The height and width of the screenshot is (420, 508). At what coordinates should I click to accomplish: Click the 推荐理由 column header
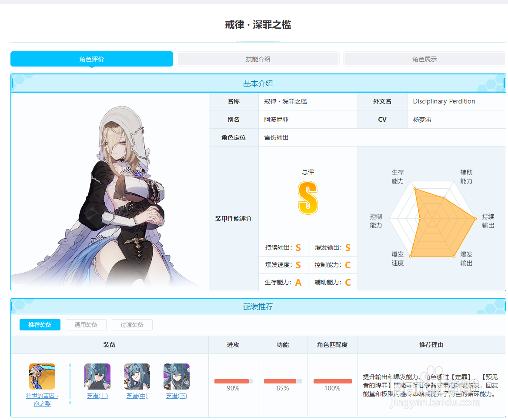[431, 345]
